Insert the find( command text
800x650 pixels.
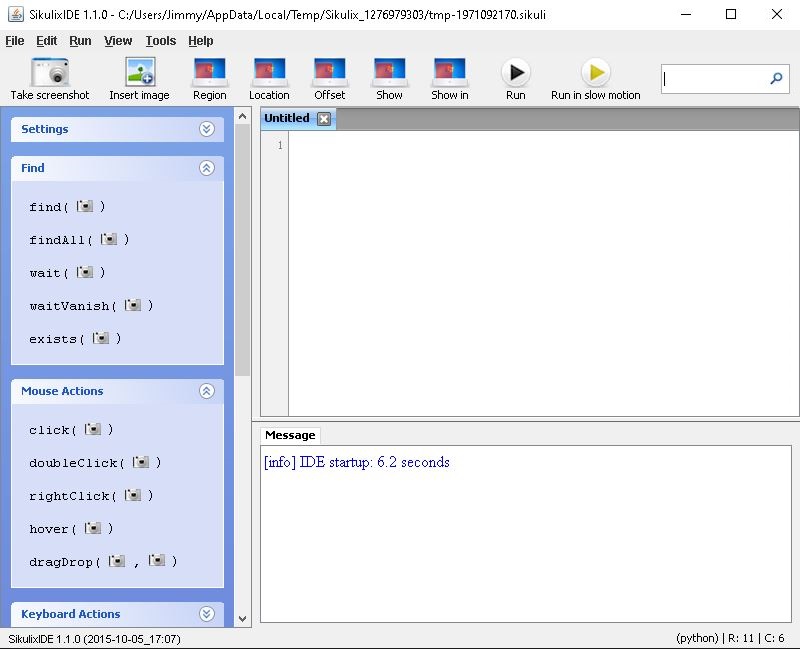coord(48,207)
